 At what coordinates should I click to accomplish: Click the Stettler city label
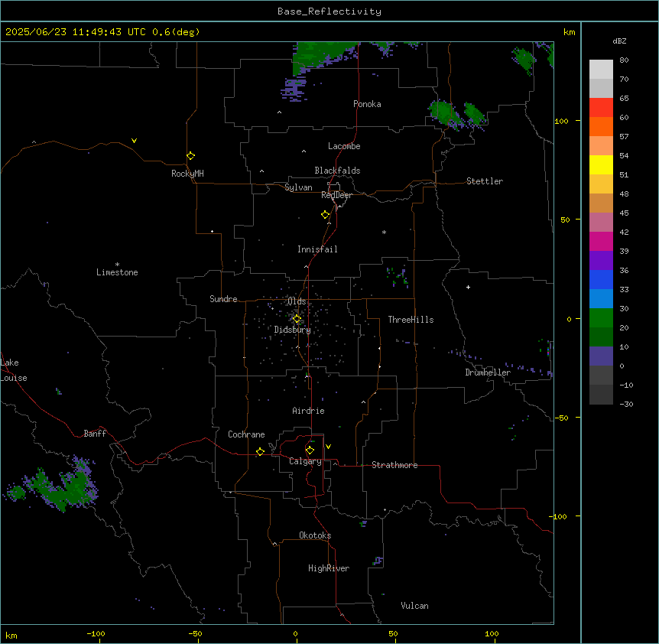(x=485, y=181)
